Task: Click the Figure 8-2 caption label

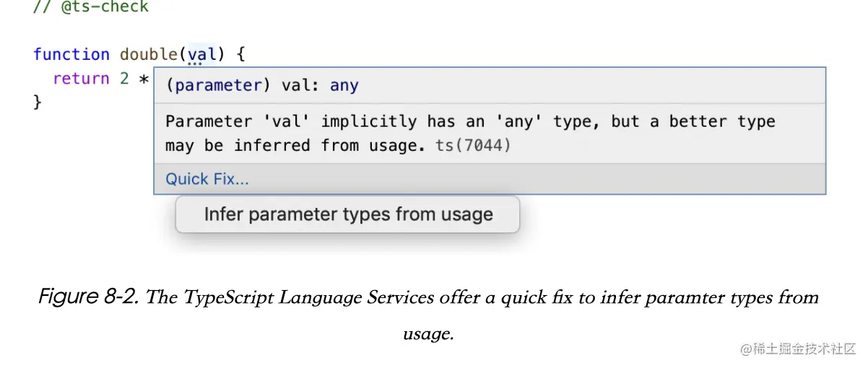Action: pos(88,297)
